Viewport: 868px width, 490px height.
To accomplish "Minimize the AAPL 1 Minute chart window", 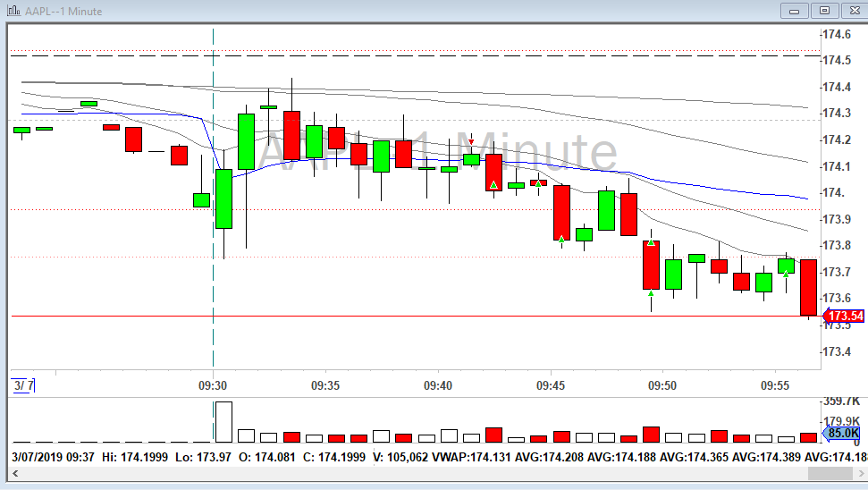I will click(x=794, y=11).
